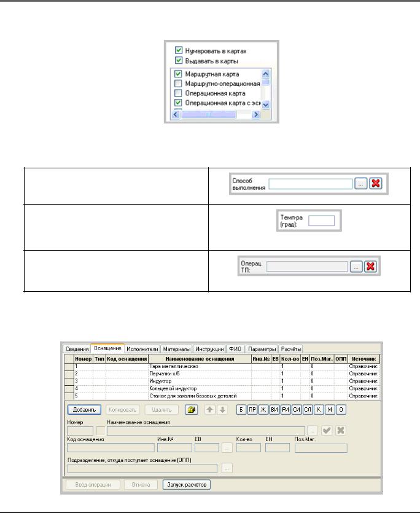Click the 'СЛ' equipment type button
420x513 pixels.
308,410
